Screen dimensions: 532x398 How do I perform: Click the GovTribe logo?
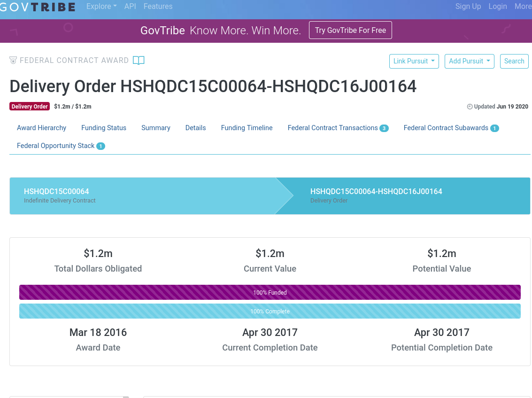click(37, 7)
